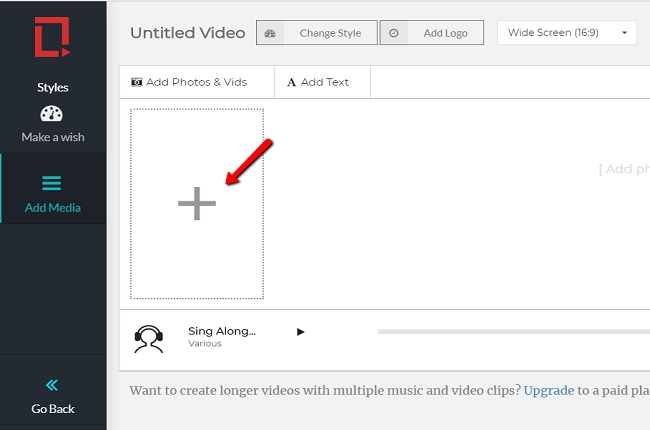The image size is (650, 430).
Task: Select the Sing Along song name
Action: click(221, 331)
